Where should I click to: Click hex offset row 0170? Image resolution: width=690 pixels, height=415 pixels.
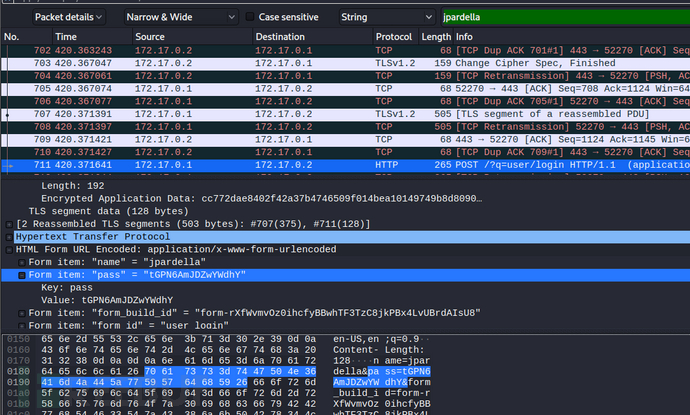click(18, 361)
